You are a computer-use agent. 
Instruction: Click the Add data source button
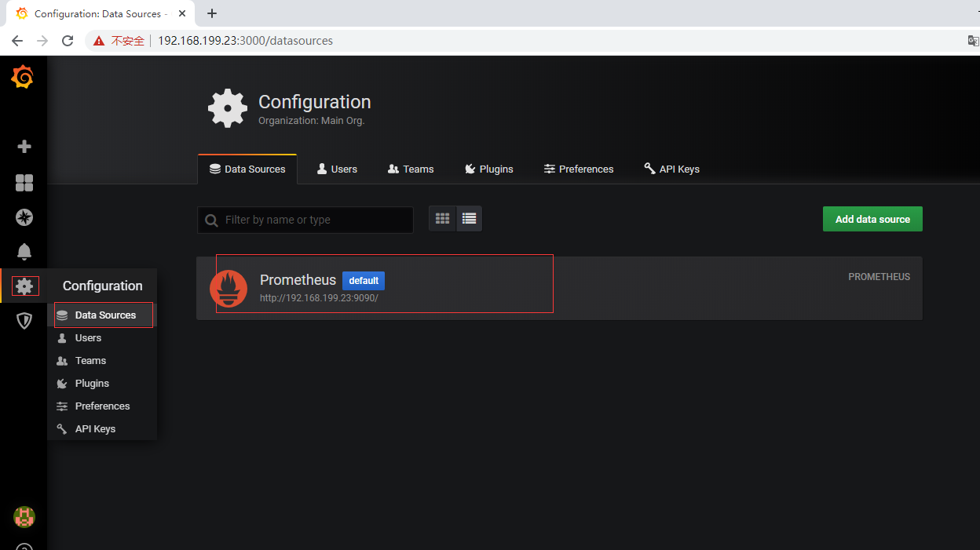click(872, 219)
